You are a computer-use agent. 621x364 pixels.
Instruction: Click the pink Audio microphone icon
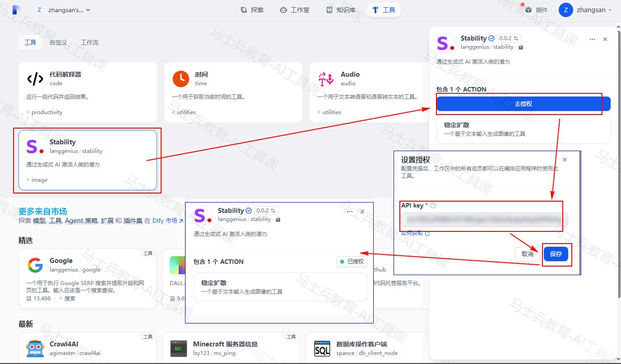pos(326,79)
